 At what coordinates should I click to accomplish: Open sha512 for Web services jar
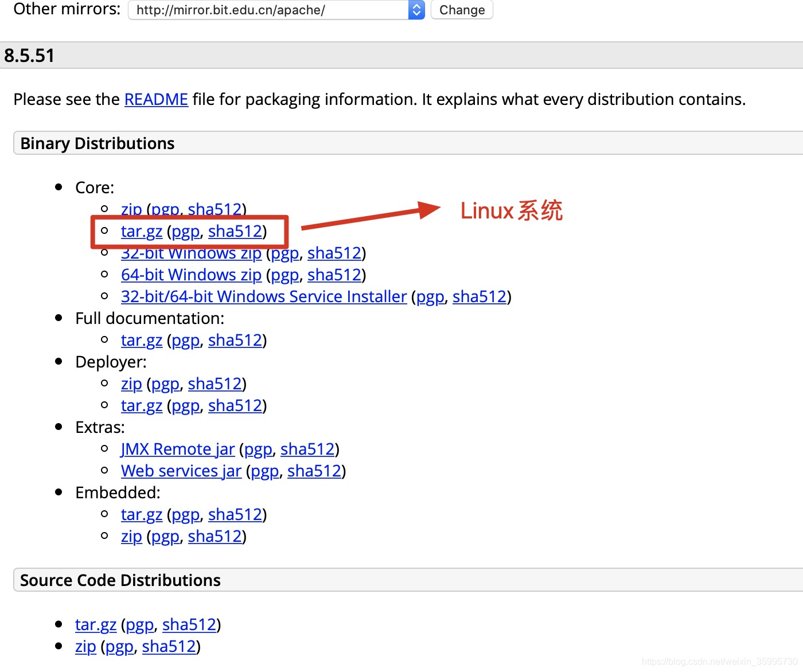pyautogui.click(x=314, y=471)
